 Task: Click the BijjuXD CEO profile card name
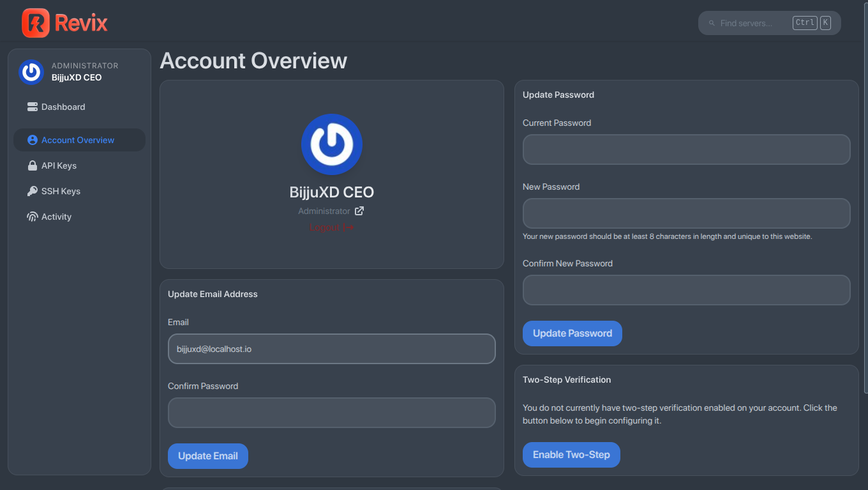click(332, 192)
